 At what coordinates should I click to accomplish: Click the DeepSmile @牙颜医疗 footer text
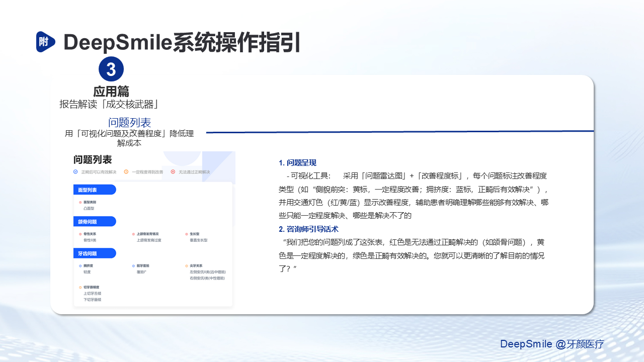pyautogui.click(x=551, y=344)
